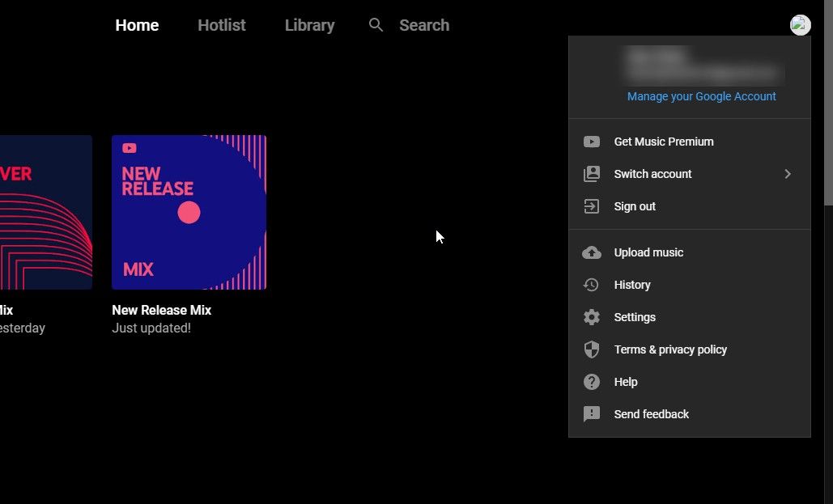Click the Sign out icon
This screenshot has width=833, height=504.
click(592, 206)
